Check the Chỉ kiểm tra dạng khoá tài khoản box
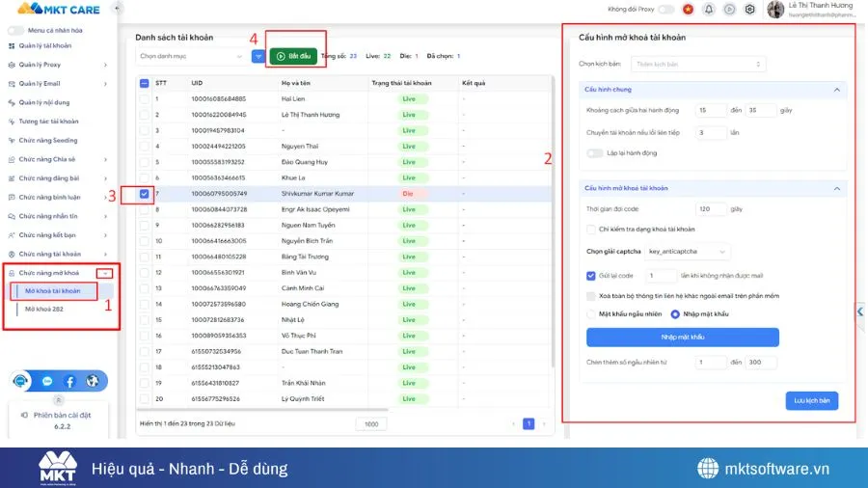This screenshot has height=488, width=868. 590,230
